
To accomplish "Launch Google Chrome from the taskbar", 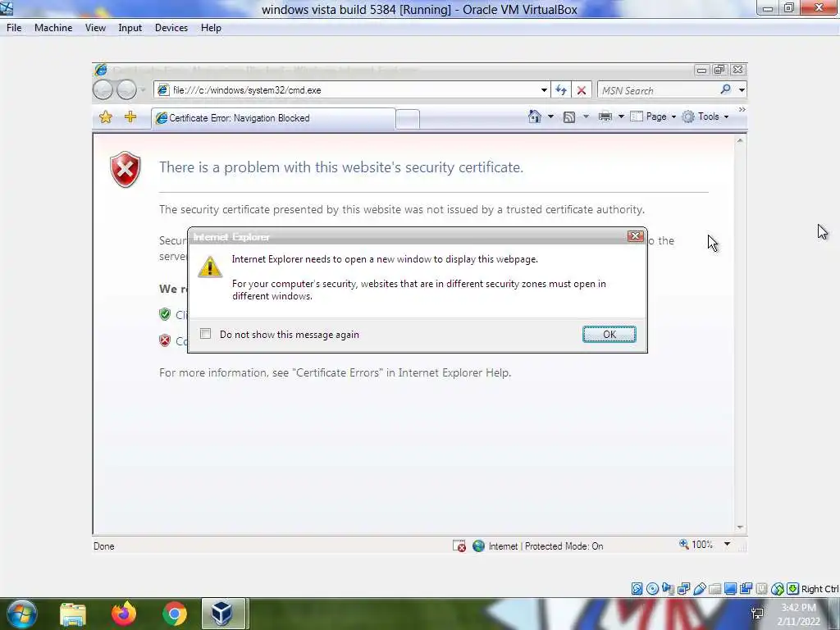I will click(175, 614).
